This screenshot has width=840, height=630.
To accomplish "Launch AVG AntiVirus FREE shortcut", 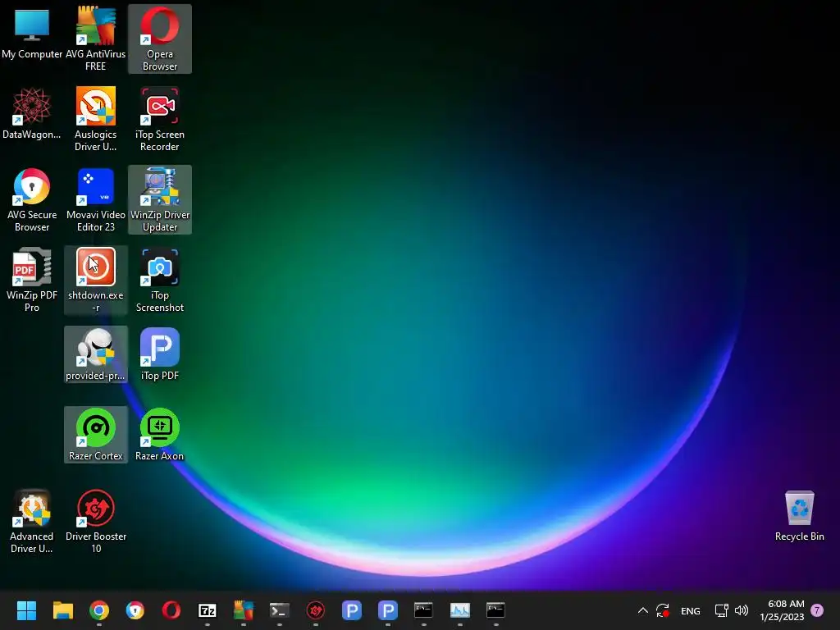I will [x=95, y=39].
